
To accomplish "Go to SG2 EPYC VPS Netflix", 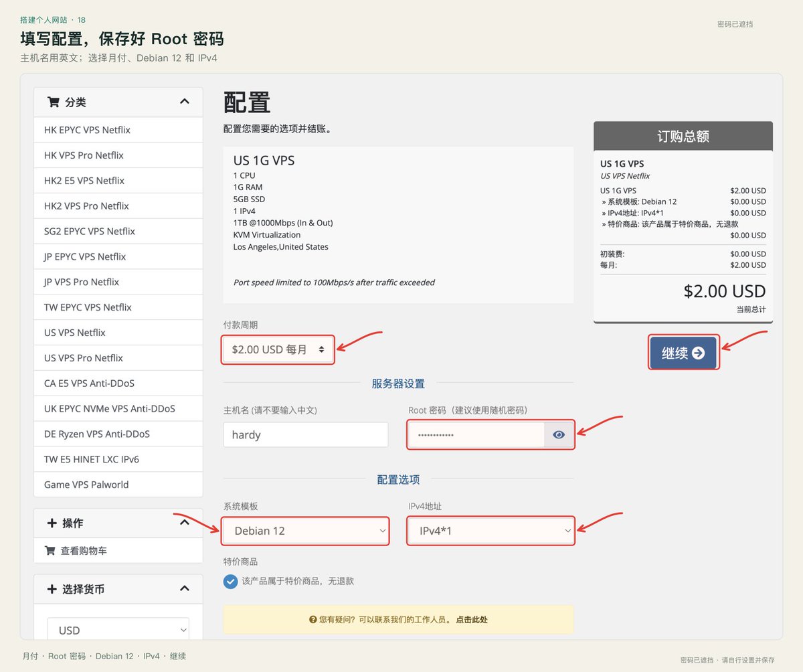I will point(118,232).
